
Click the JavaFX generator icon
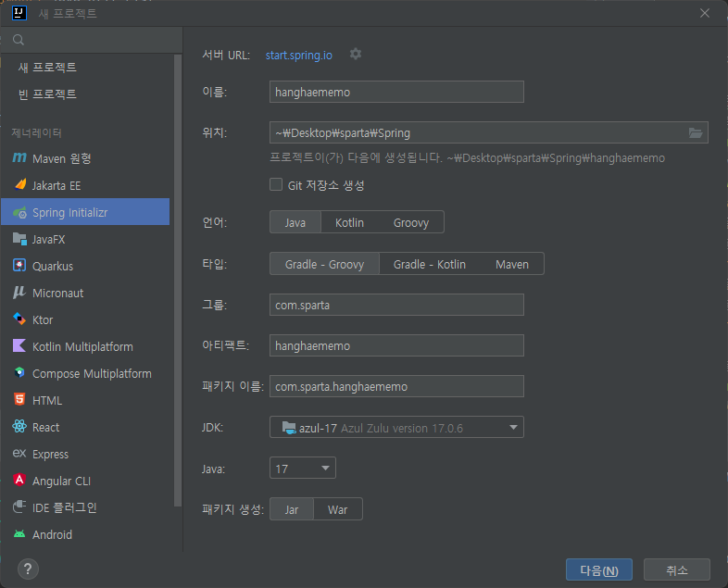[20, 239]
